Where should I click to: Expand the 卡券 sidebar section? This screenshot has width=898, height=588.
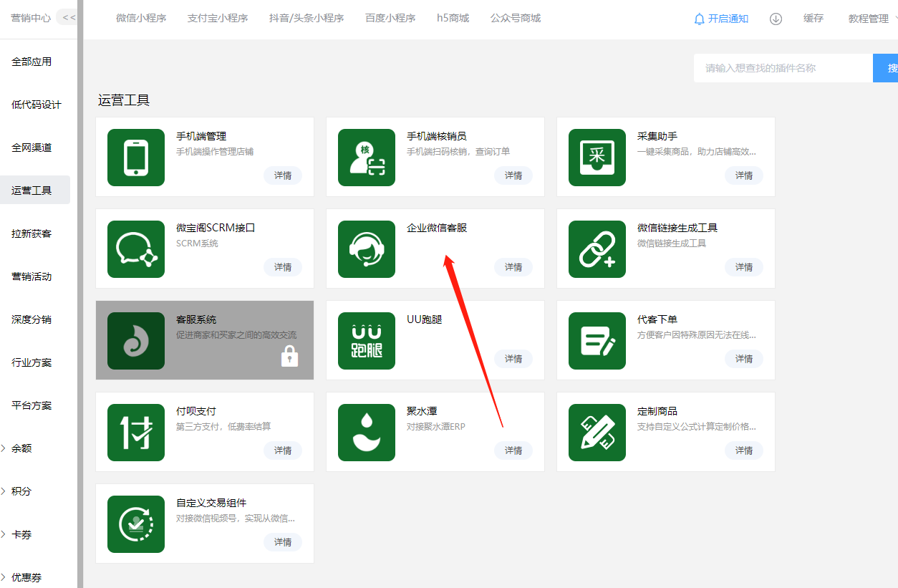(x=21, y=534)
